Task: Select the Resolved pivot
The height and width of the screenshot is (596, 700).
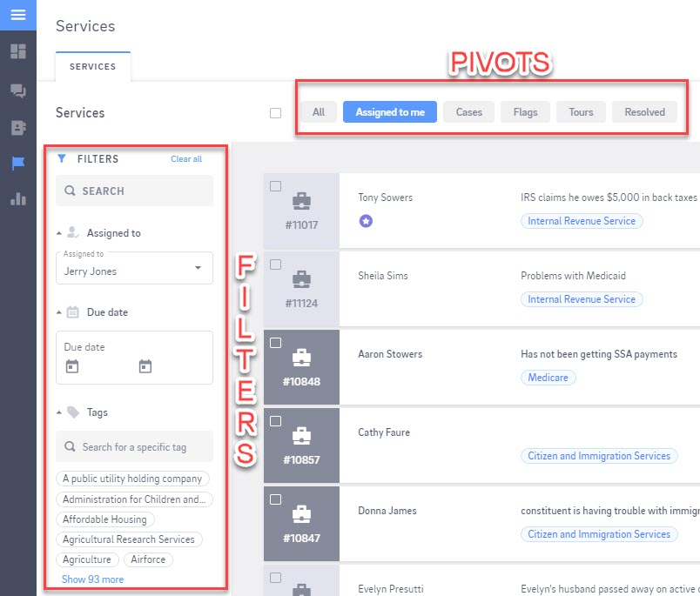Action: pos(644,112)
